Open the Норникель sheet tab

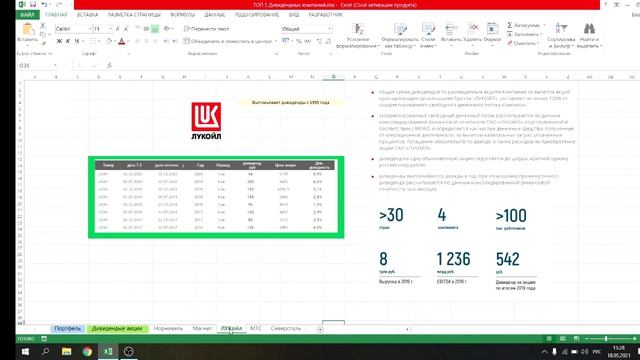click(168, 329)
